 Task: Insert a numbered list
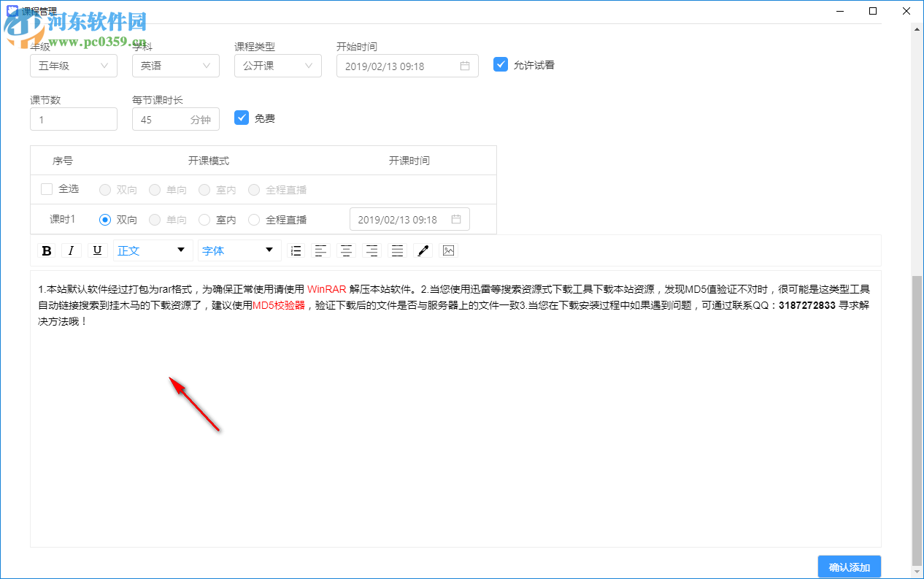pos(296,250)
